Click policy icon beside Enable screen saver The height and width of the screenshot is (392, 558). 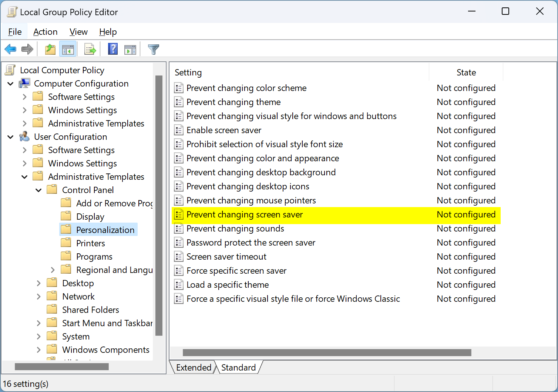click(179, 130)
